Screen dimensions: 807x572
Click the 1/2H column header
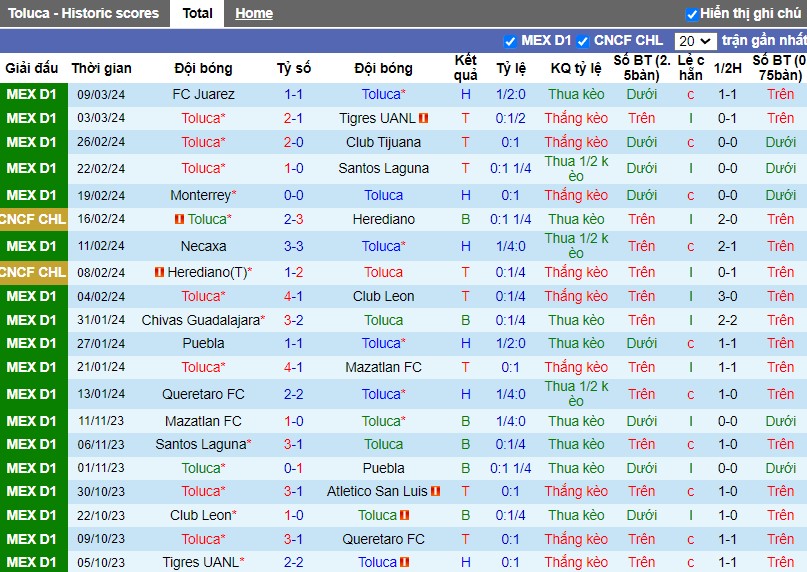[x=727, y=68]
